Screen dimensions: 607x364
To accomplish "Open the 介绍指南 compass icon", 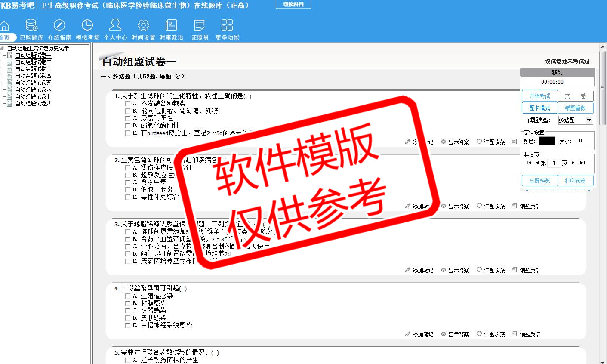I will (x=59, y=25).
